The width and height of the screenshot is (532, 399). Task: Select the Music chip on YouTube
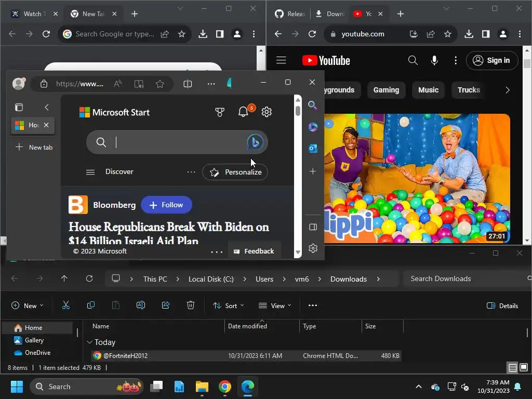point(428,90)
